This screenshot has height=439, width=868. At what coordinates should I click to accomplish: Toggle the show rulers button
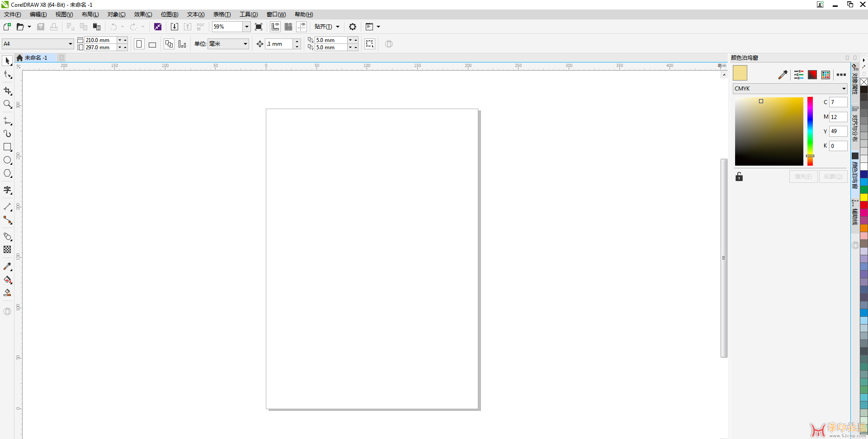click(x=275, y=27)
